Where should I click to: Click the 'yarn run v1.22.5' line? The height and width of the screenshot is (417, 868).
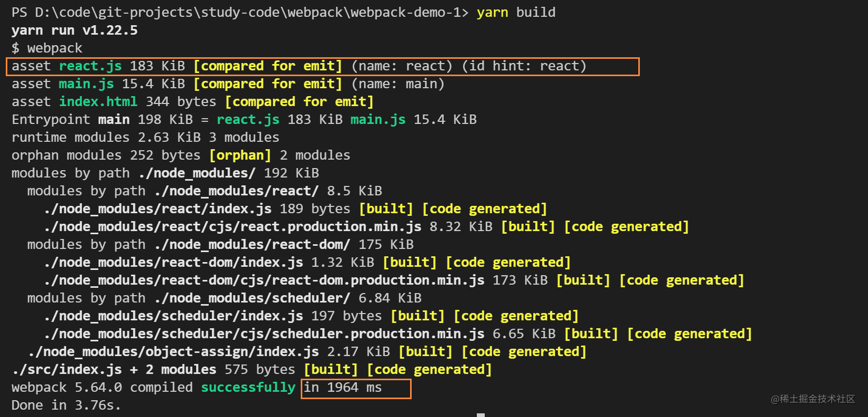click(75, 30)
